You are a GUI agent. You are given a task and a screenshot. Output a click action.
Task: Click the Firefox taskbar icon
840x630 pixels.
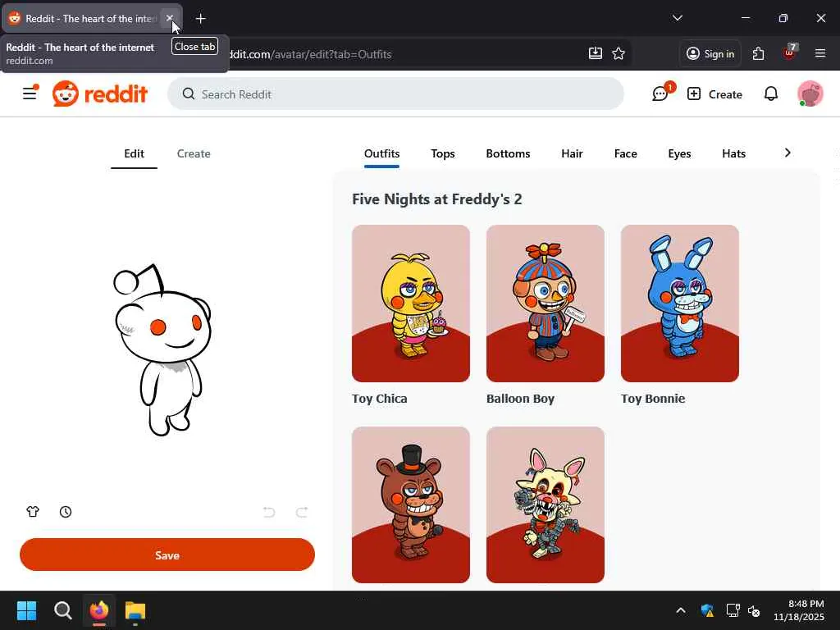point(99,610)
